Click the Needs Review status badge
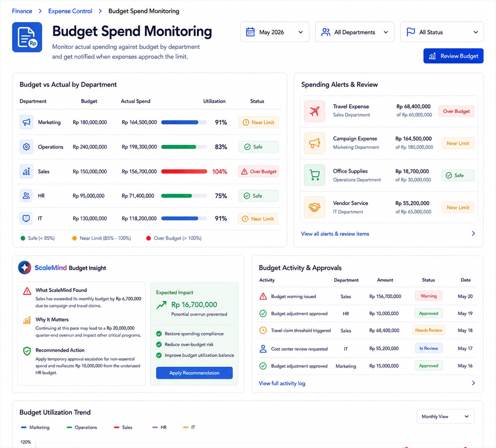 pyautogui.click(x=429, y=330)
